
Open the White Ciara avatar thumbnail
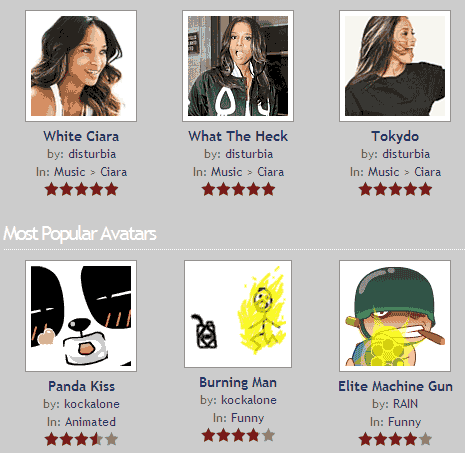81,66
